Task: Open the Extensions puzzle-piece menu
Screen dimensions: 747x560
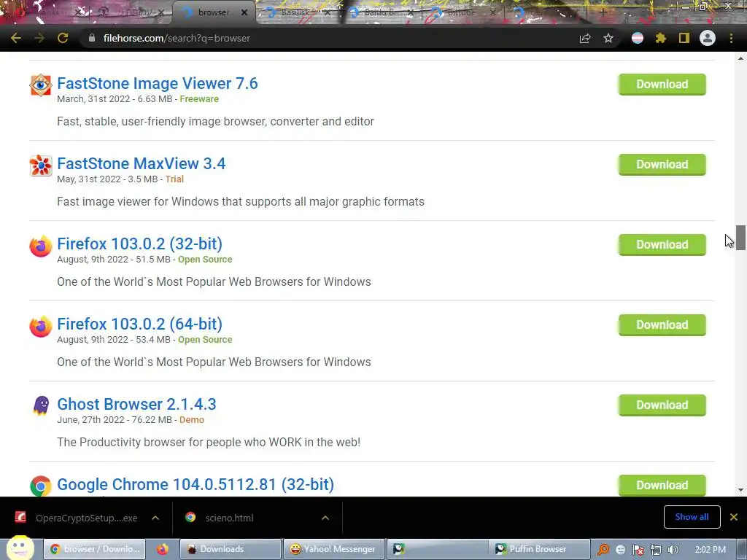Action: (660, 38)
